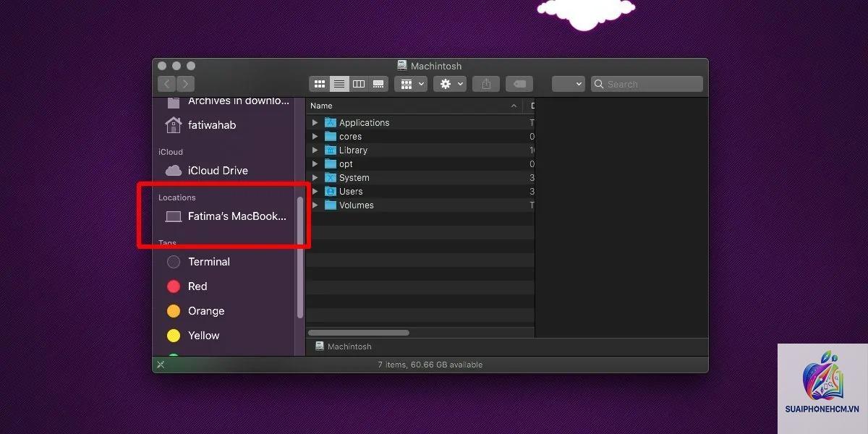Viewport: 868px width, 434px height.
Task: Click the '7 items, 60.66 GB available' status text
Action: pyautogui.click(x=430, y=365)
